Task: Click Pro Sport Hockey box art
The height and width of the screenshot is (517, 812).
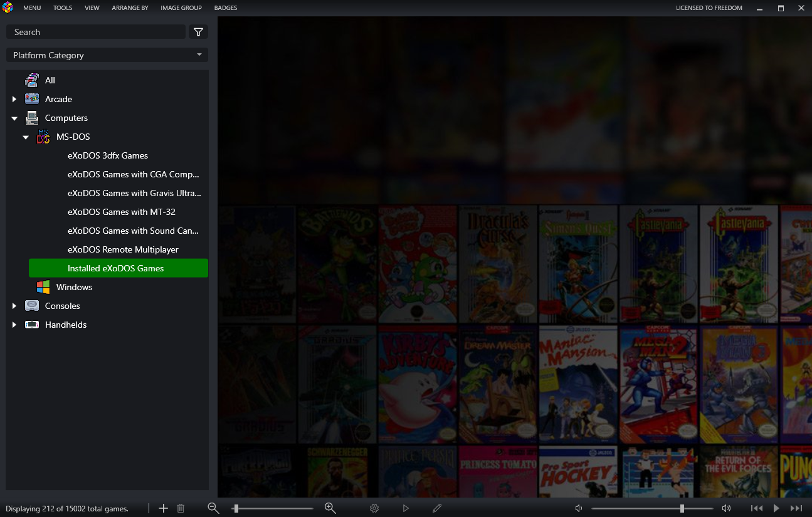Action: 578,472
